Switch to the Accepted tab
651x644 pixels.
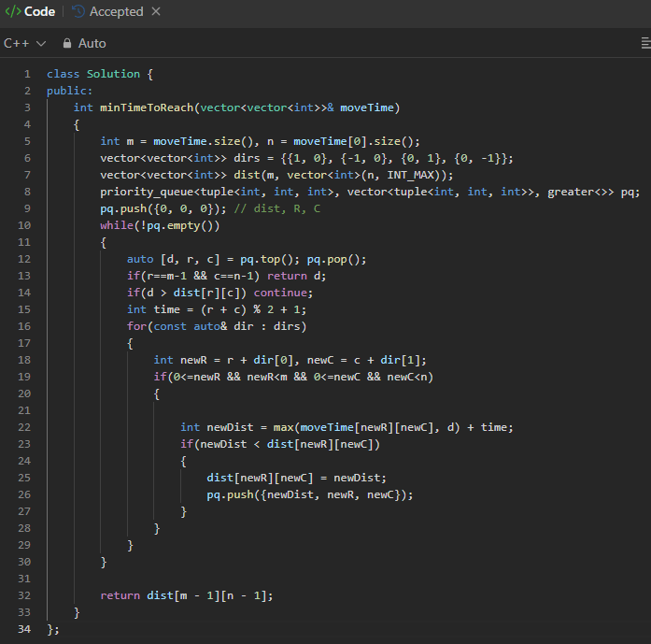click(116, 12)
